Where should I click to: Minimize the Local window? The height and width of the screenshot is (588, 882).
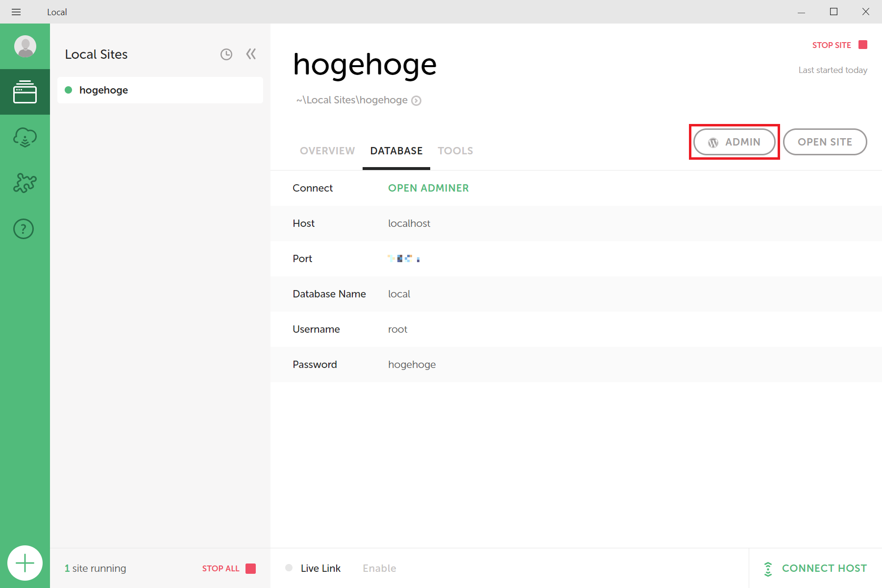(801, 12)
